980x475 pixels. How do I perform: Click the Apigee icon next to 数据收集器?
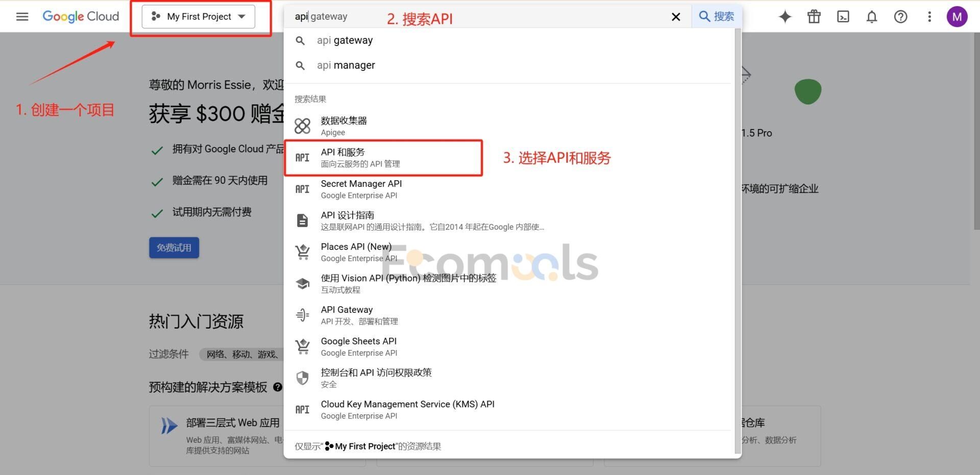click(302, 126)
